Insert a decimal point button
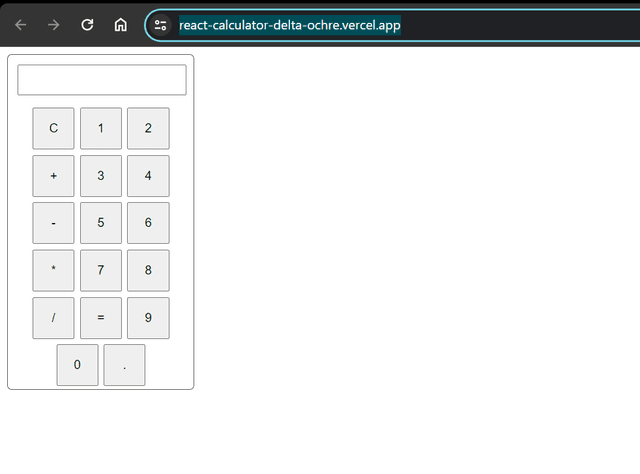 pos(124,365)
